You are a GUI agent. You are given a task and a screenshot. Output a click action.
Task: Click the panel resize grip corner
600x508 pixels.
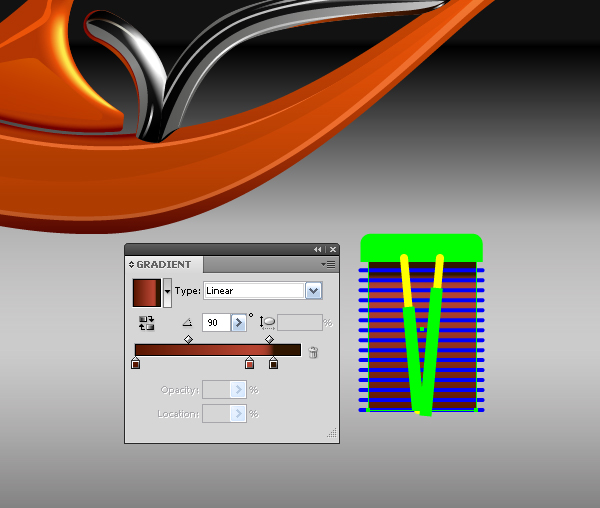pos(332,433)
